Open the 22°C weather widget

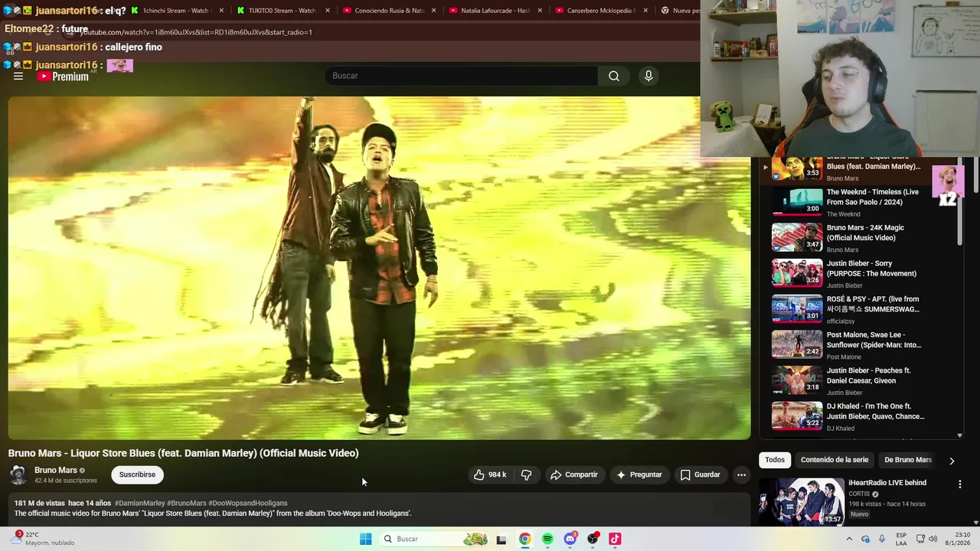point(42,539)
